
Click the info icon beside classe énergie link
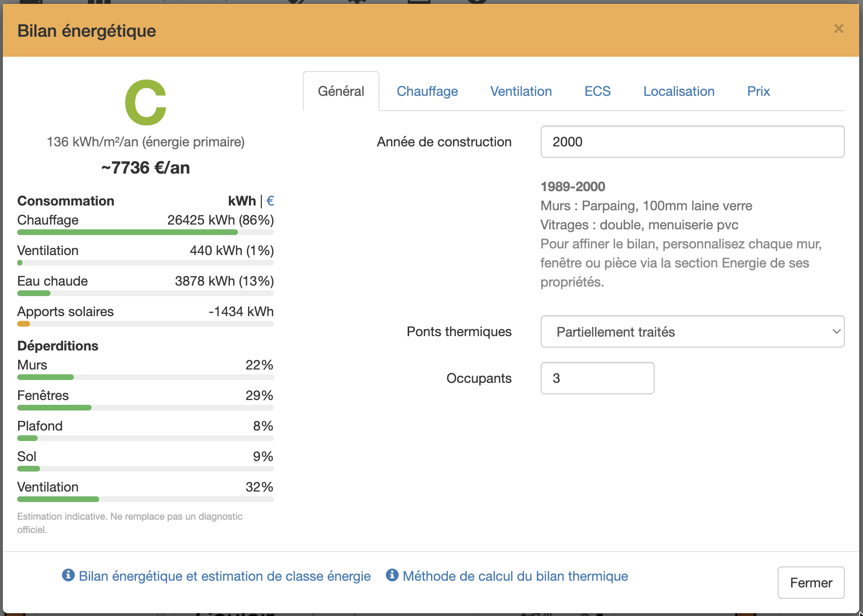[68, 576]
